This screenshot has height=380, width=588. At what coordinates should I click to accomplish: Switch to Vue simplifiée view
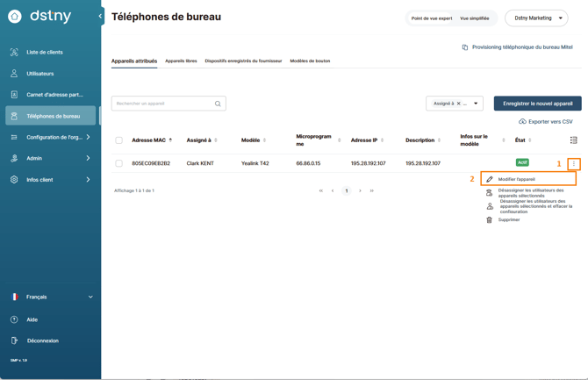pos(475,18)
